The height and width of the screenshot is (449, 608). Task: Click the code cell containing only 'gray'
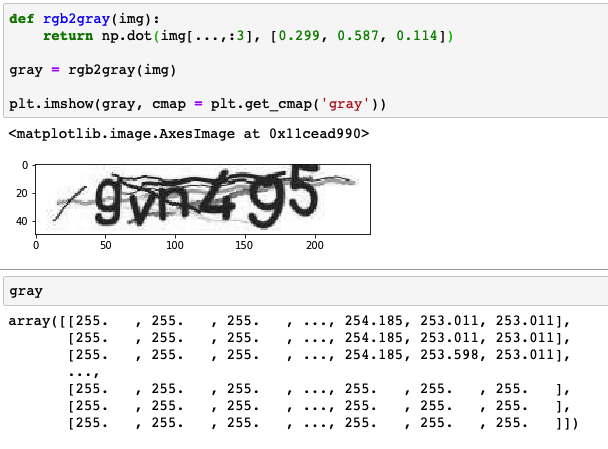click(300, 291)
